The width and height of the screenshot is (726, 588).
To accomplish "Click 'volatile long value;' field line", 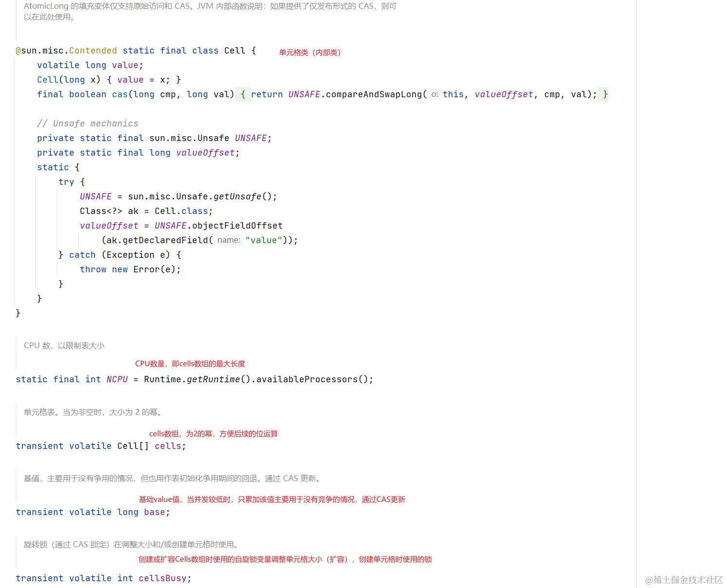I will 90,65.
